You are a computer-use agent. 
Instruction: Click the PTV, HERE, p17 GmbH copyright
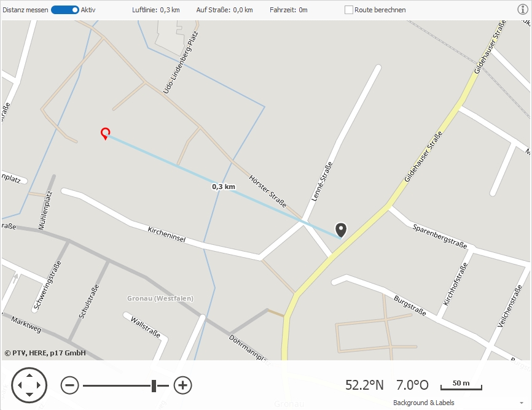pyautogui.click(x=45, y=353)
